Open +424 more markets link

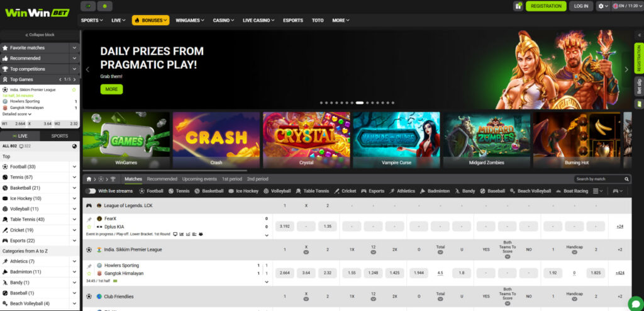click(x=619, y=273)
